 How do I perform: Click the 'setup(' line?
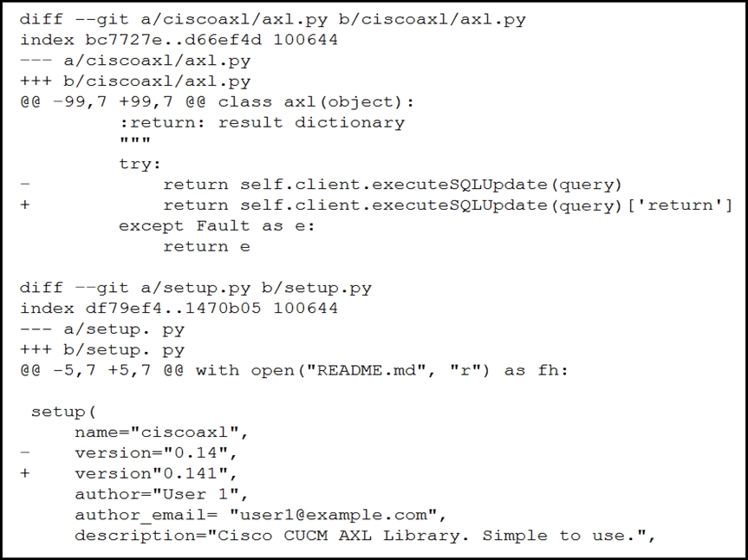(x=63, y=412)
